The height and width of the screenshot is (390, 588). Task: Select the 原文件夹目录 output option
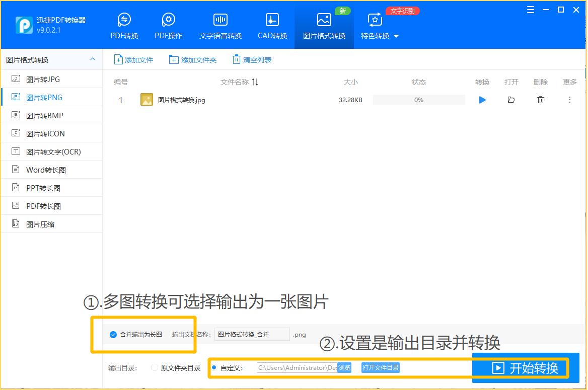(155, 368)
